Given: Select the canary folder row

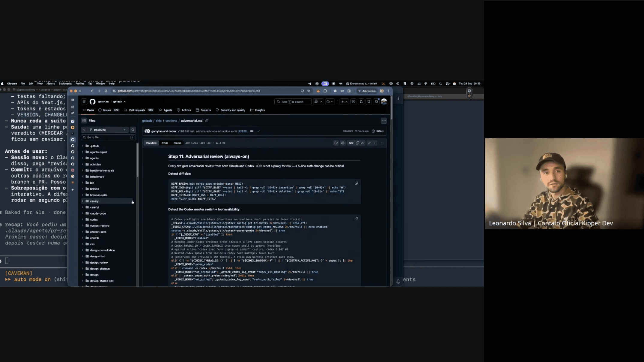Looking at the screenshot, I should pos(107,201).
